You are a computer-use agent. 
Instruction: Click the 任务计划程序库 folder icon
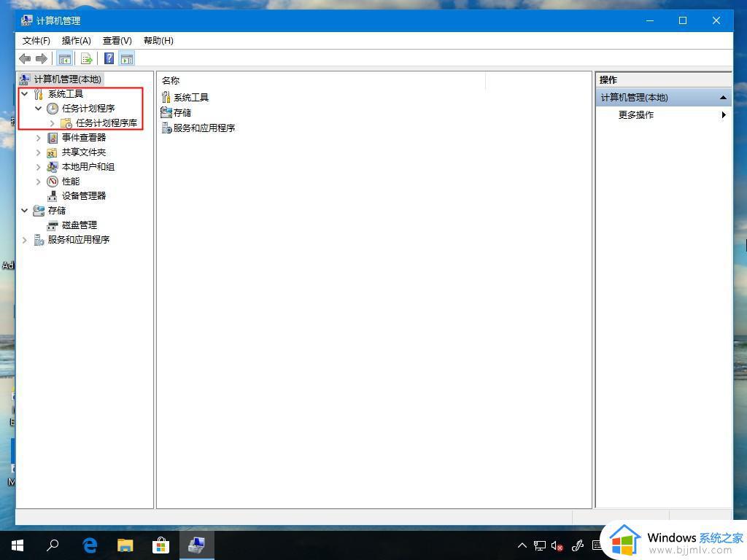click(66, 123)
